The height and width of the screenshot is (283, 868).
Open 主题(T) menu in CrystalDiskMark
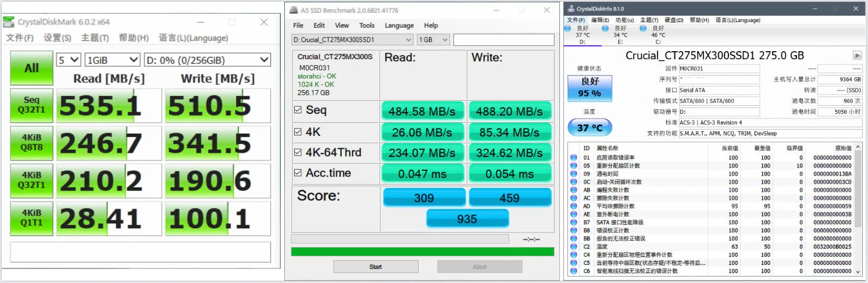pos(95,38)
